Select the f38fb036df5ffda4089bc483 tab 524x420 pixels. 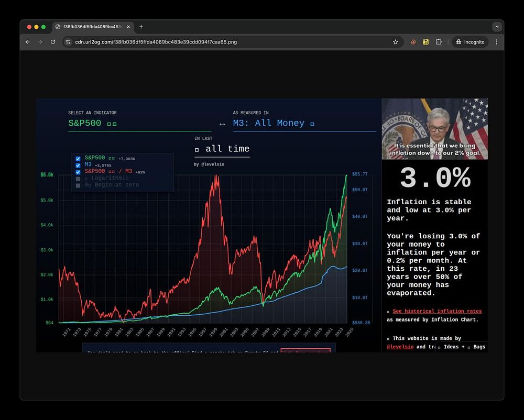[93, 27]
